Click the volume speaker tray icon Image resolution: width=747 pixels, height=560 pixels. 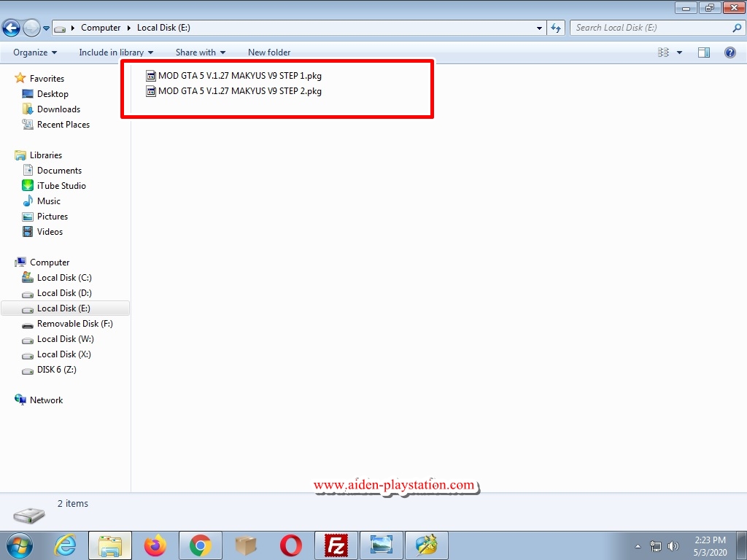[673, 546]
